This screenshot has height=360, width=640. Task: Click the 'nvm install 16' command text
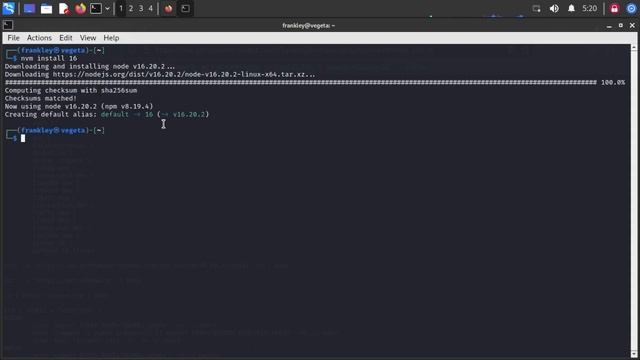(49, 58)
